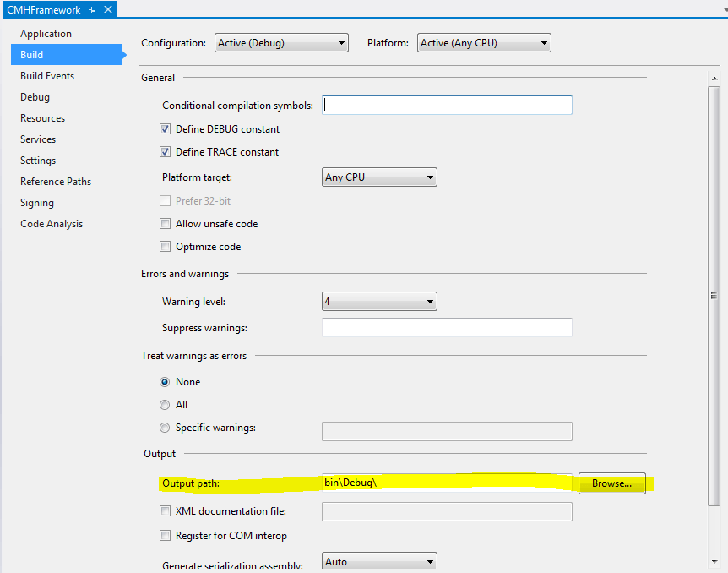
Task: Toggle Define DEBUG constant checkbox
Action: coord(165,129)
